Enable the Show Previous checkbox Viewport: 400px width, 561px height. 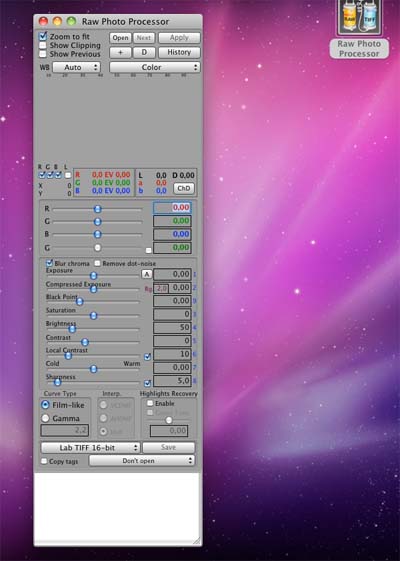(x=43, y=54)
